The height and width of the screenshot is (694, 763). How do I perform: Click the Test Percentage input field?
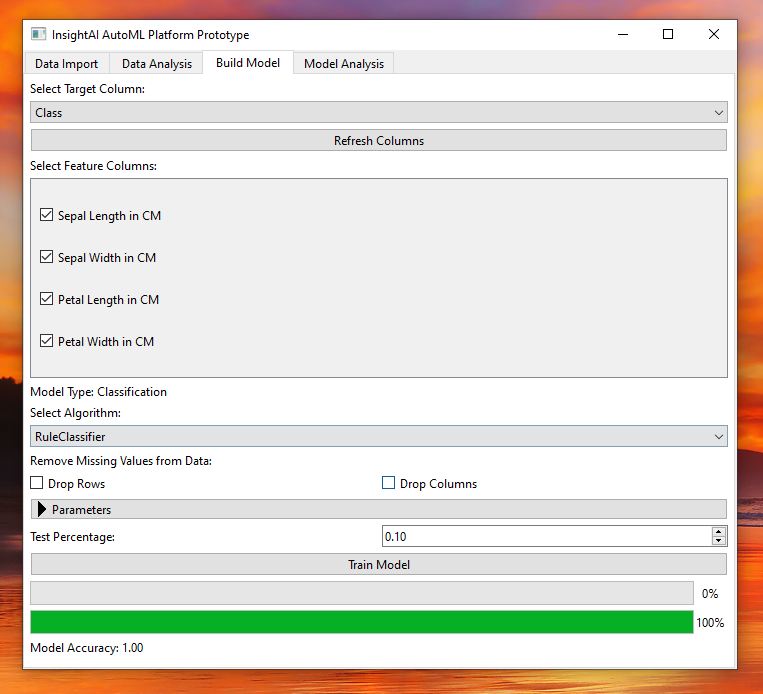[546, 536]
